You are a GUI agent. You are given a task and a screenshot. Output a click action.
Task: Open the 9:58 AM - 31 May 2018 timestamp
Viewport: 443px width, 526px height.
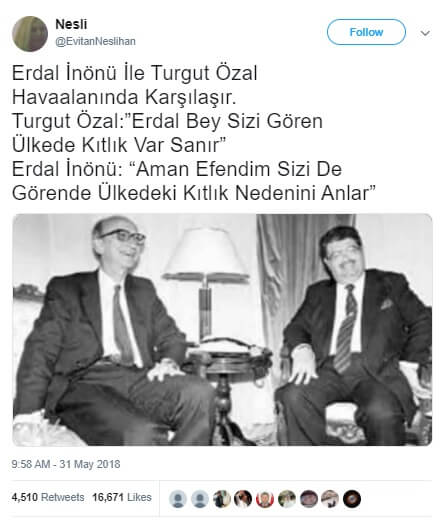click(x=66, y=464)
